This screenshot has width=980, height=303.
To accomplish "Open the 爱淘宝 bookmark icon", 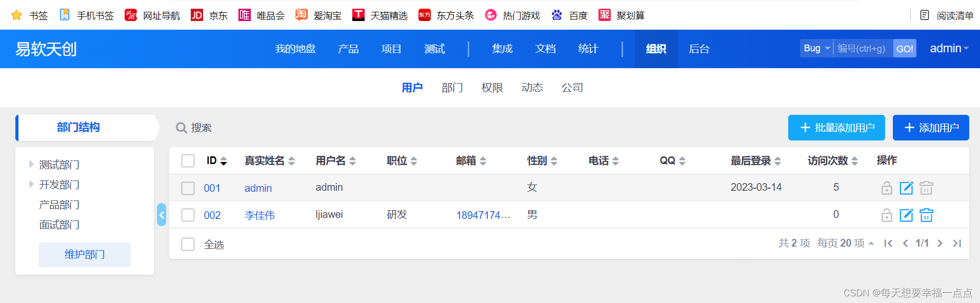I will (302, 15).
